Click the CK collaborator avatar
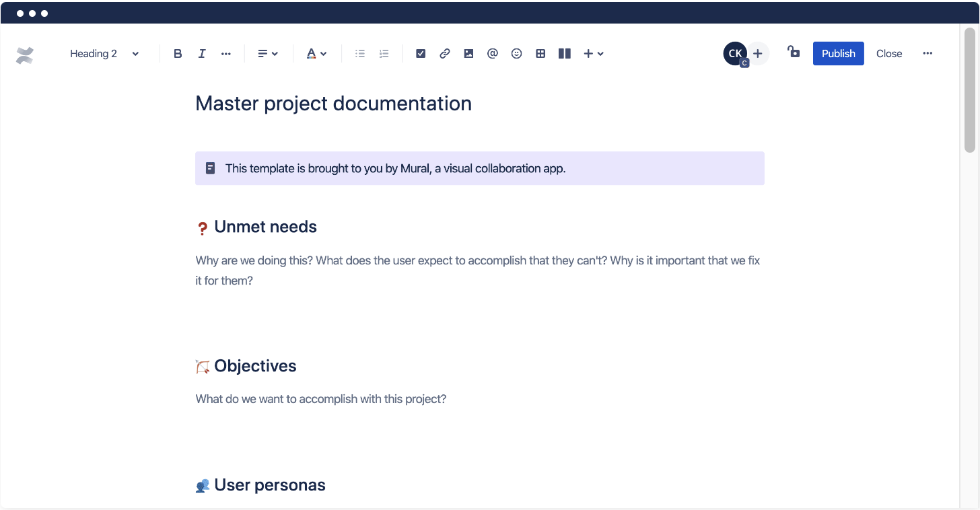980x510 pixels. pos(734,53)
